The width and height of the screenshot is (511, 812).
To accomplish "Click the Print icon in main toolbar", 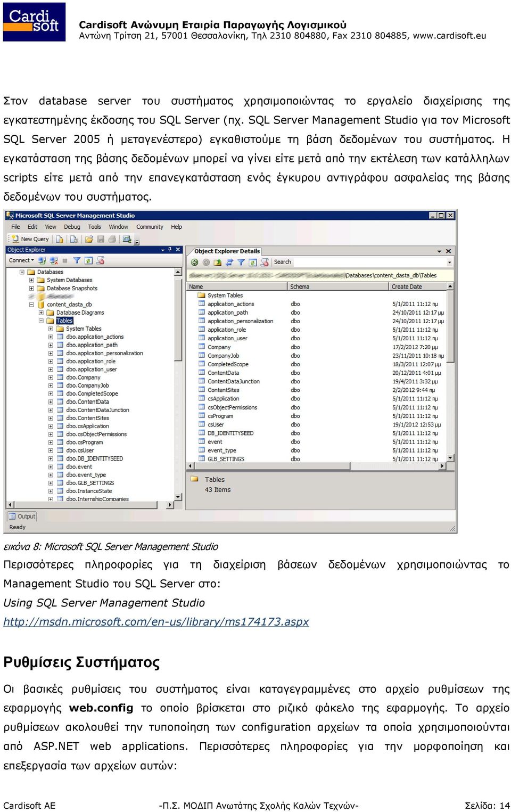I will click(112, 239).
